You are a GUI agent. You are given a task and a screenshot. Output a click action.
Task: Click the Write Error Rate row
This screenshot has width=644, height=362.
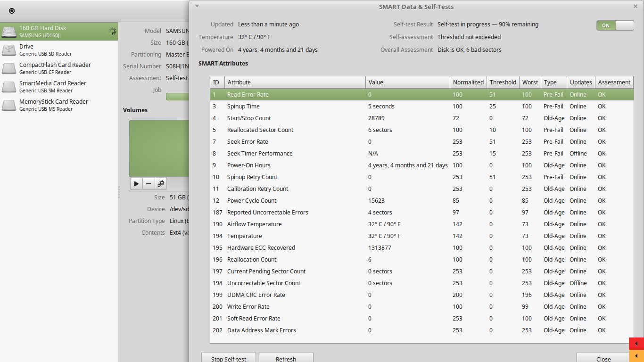(421, 306)
